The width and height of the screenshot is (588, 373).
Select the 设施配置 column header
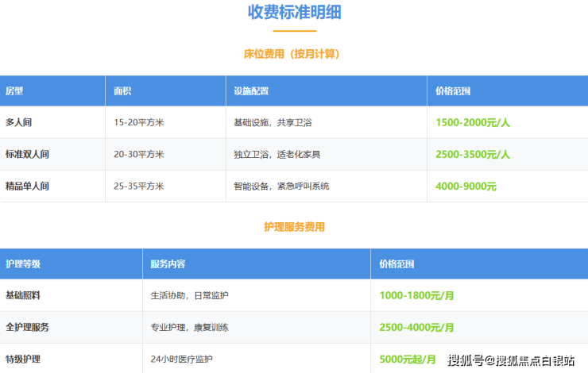tap(250, 91)
